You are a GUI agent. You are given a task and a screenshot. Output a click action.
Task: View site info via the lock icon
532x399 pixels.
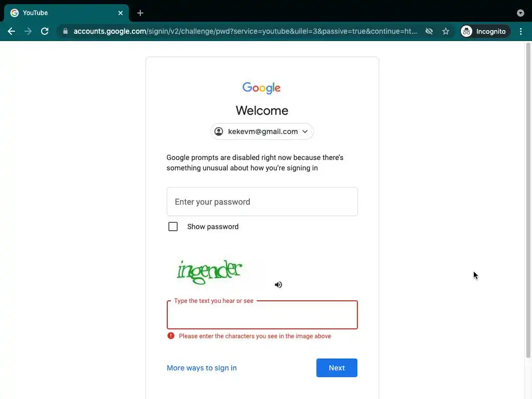(x=65, y=31)
